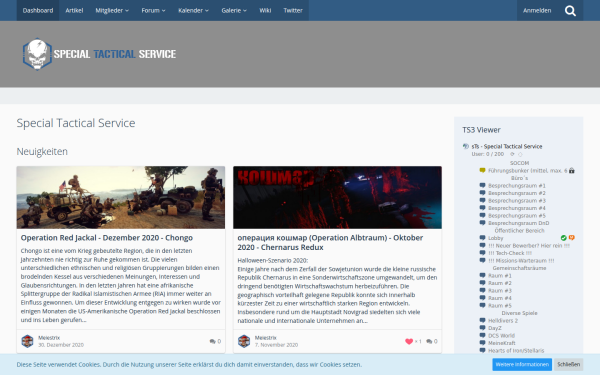The image size is (600, 375).
Task: Click channel icon of Raum #1
Action: [x=483, y=275]
